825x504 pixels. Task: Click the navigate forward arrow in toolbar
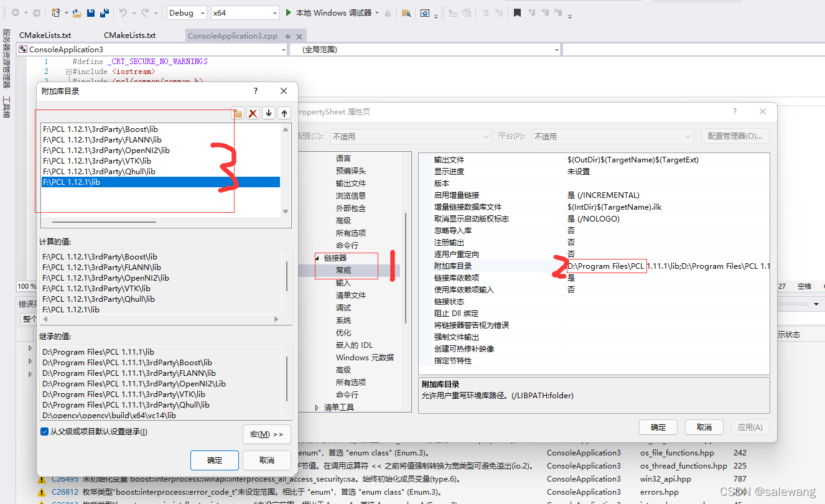pos(36,12)
